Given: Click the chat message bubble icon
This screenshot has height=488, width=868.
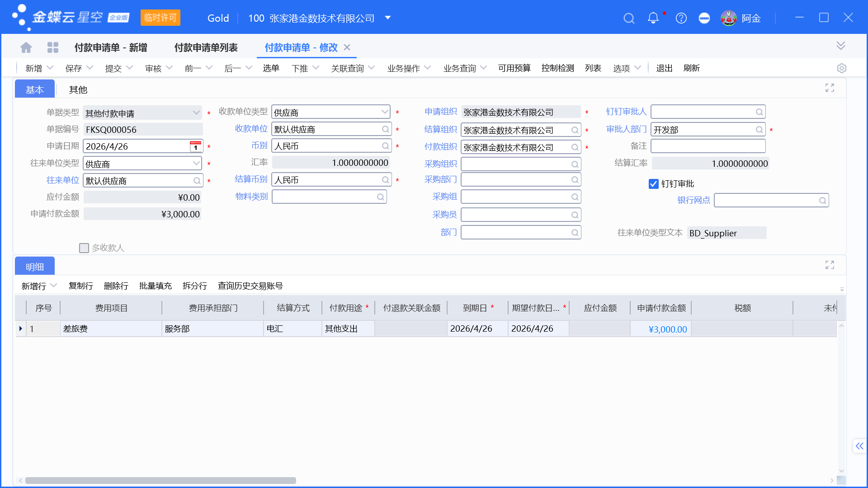Looking at the screenshot, I should coord(704,18).
